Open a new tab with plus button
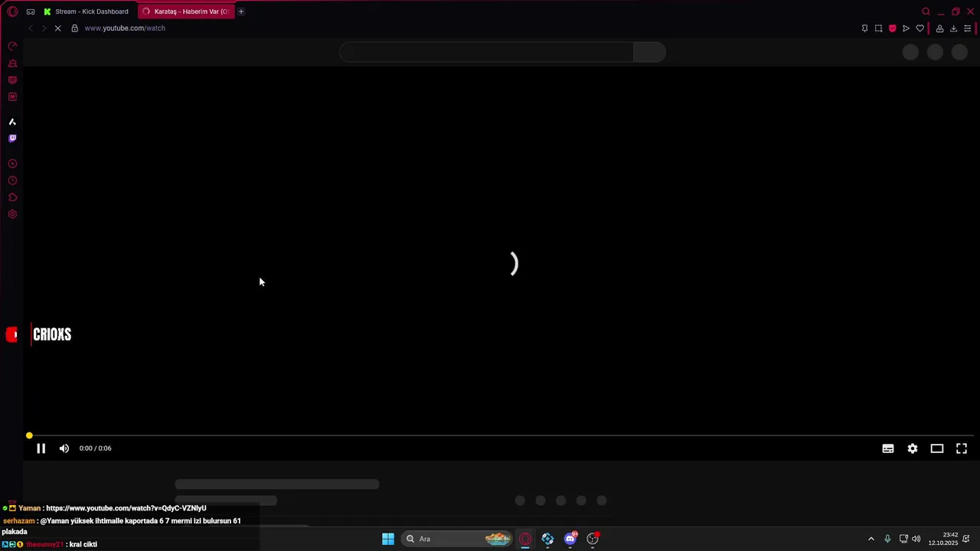Screen dimensions: 980x551 [x=240, y=11]
